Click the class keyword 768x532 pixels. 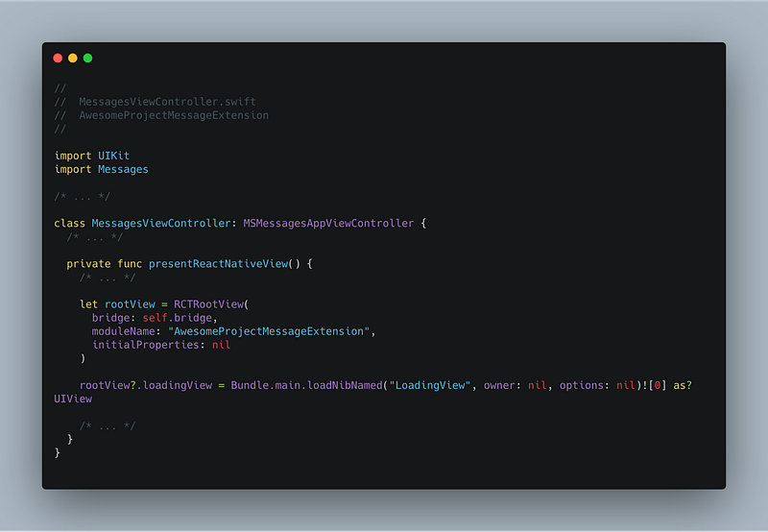coord(69,224)
